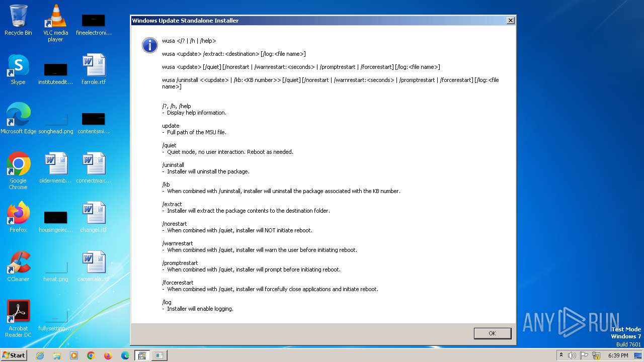Open the Start menu
The height and width of the screenshot is (362, 644).
14,355
